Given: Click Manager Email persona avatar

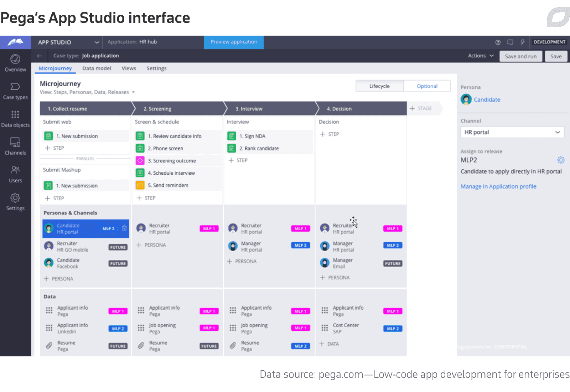Looking at the screenshot, I should 325,263.
